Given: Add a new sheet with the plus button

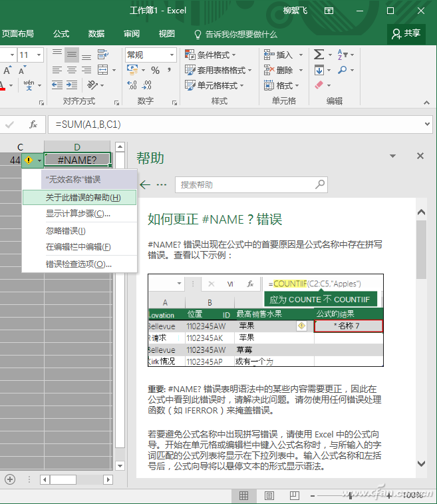Looking at the screenshot, I should point(10,479).
